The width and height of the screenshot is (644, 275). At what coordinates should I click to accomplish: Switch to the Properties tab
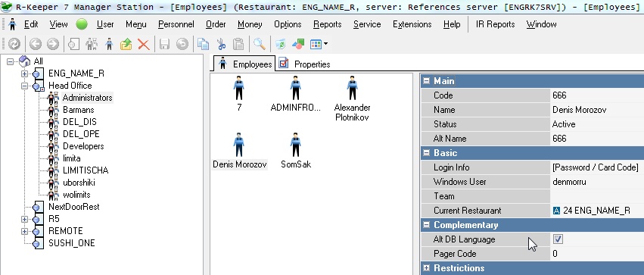pos(305,64)
